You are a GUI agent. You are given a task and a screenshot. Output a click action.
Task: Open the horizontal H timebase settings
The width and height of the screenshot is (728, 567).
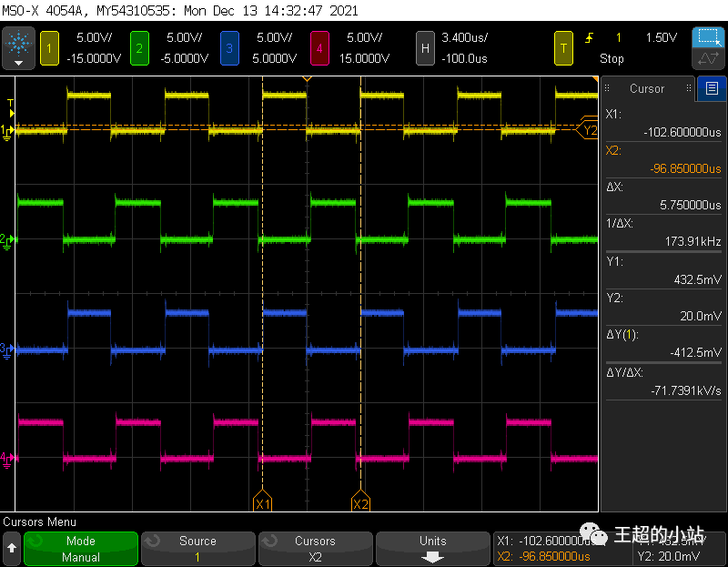coord(424,47)
